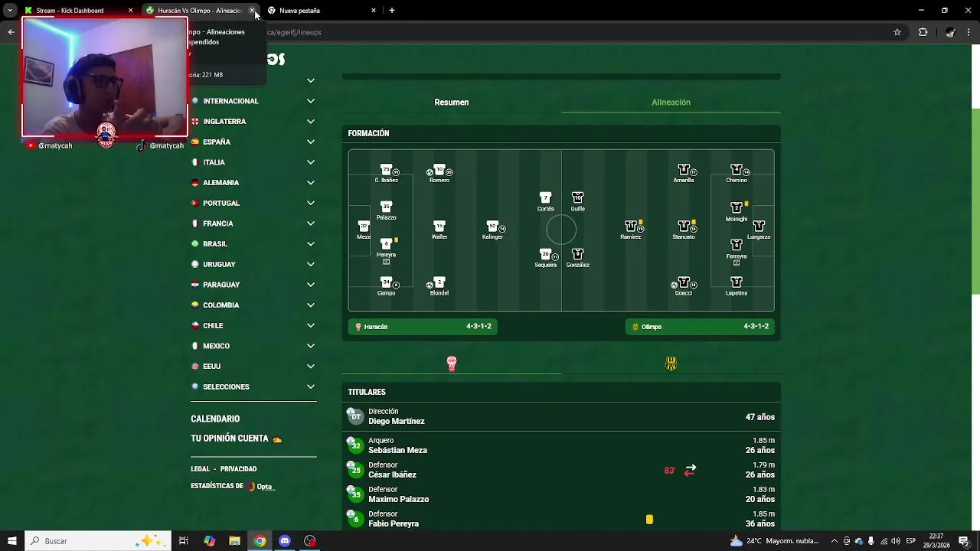Click Sequeira's shirt on the pitch
Image resolution: width=980 pixels, height=551 pixels.
(545, 254)
